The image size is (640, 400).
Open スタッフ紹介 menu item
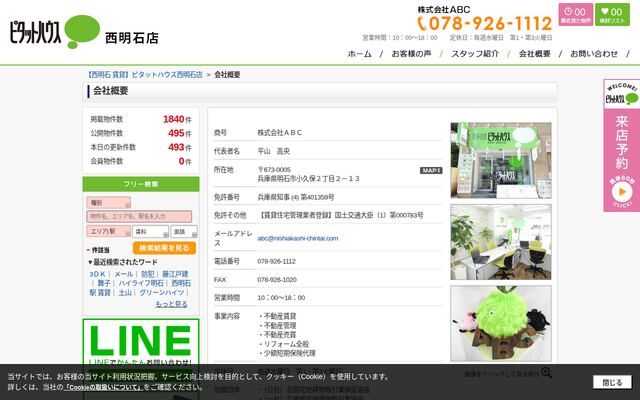(475, 53)
